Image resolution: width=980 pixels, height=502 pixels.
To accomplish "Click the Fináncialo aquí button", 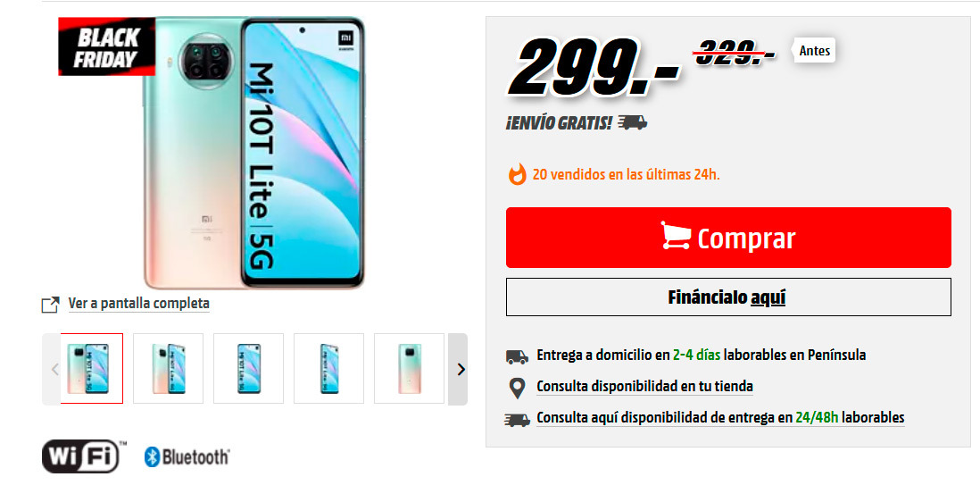I will [728, 297].
